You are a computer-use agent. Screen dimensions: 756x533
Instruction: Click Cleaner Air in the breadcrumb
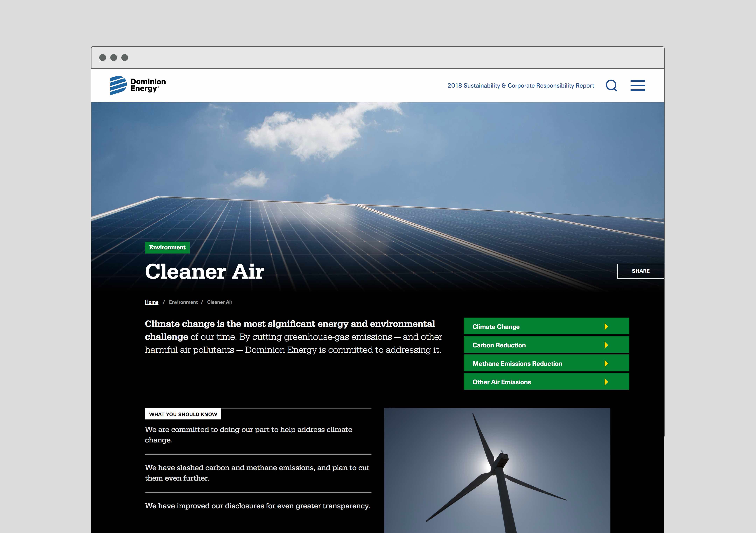220,302
